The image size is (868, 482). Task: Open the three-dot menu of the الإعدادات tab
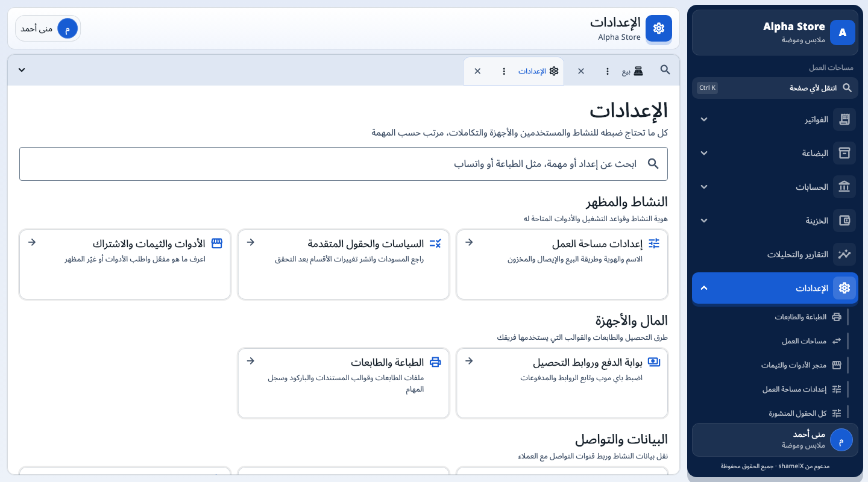[504, 71]
